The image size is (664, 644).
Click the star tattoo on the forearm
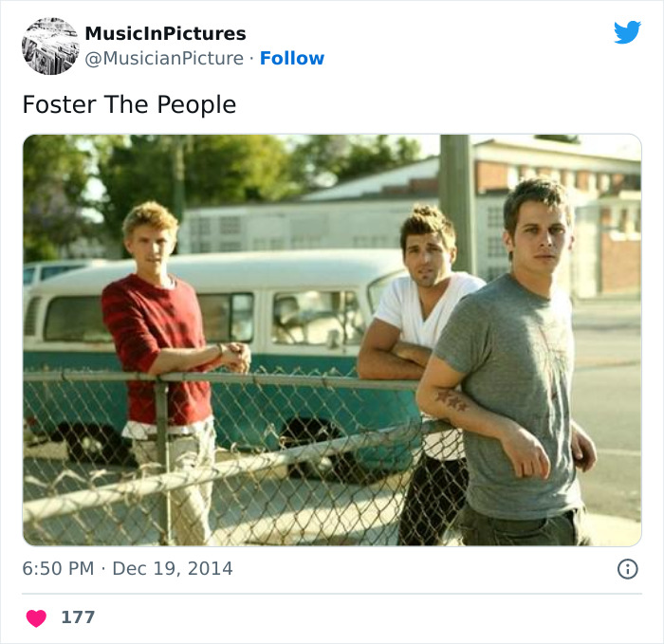click(x=452, y=400)
